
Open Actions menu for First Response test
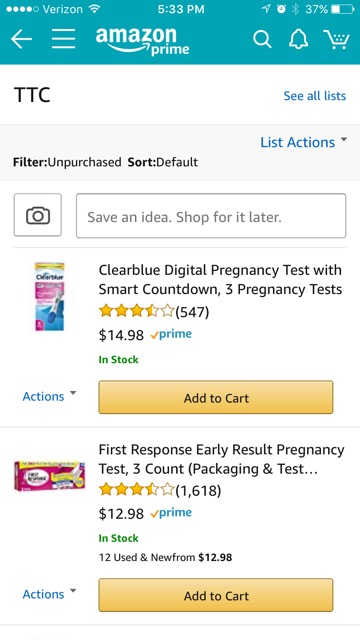click(49, 594)
